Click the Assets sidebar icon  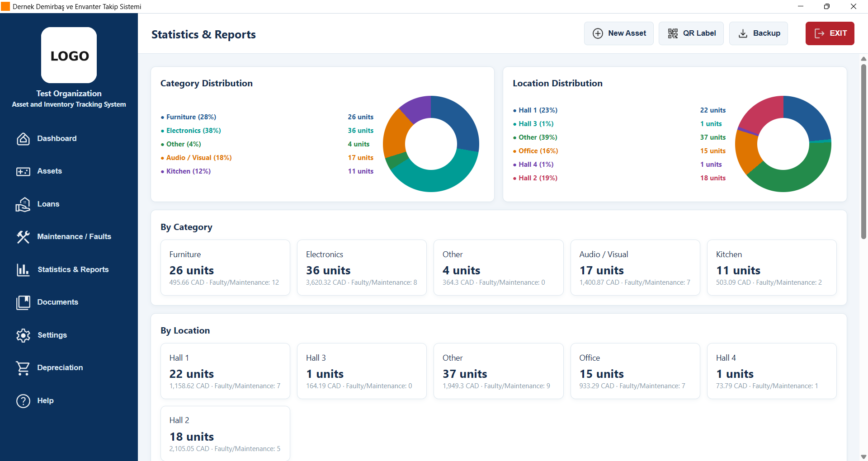pos(23,171)
